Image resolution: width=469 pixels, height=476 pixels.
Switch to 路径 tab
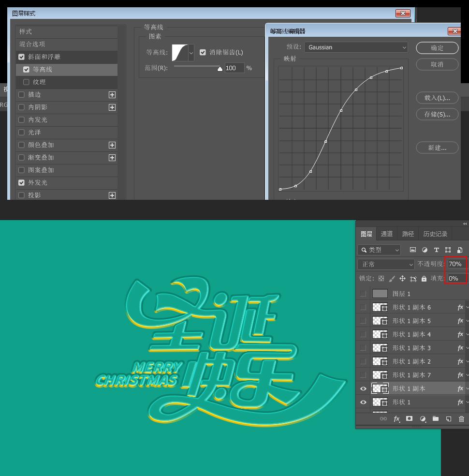tap(408, 234)
